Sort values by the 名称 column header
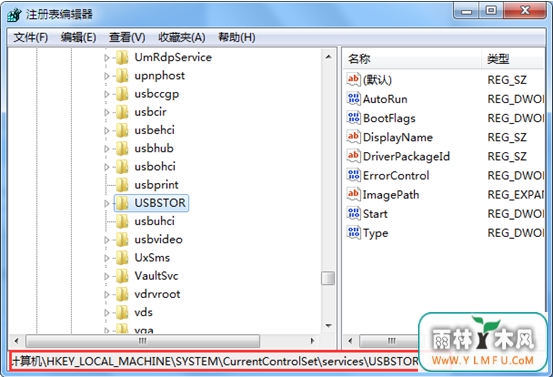This screenshot has width=553, height=377. [412, 59]
